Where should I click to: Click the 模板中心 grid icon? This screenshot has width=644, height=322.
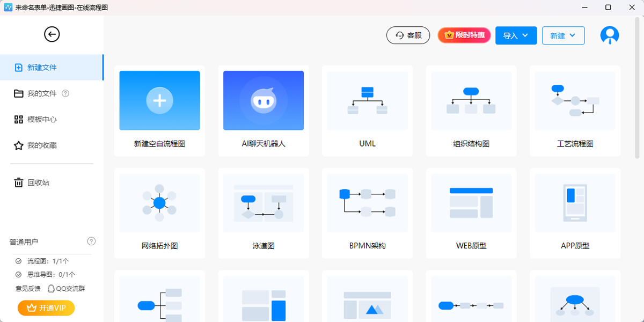pyautogui.click(x=19, y=119)
